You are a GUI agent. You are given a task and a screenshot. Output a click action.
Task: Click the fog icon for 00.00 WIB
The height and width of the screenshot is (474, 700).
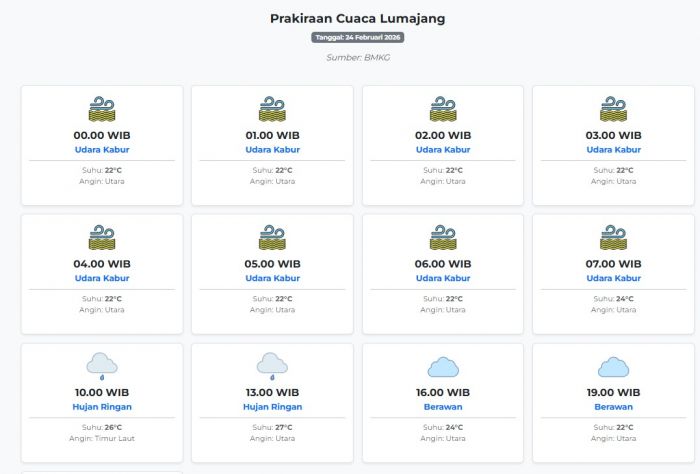coord(102,109)
